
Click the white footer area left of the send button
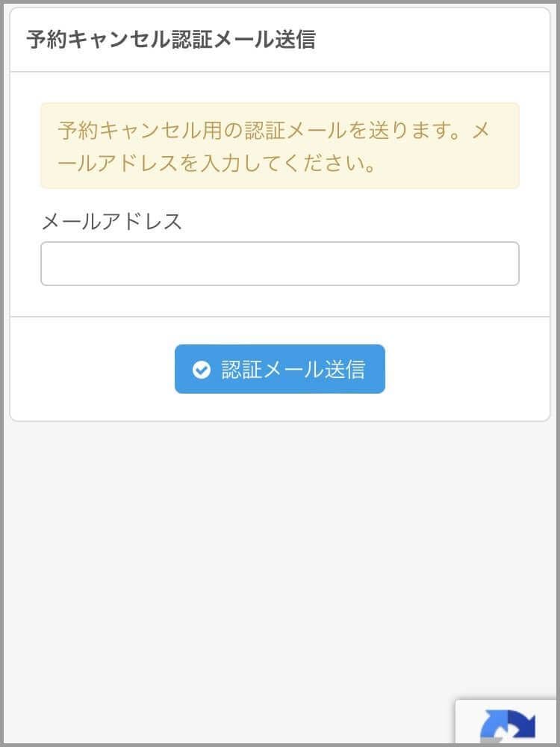[90, 369]
